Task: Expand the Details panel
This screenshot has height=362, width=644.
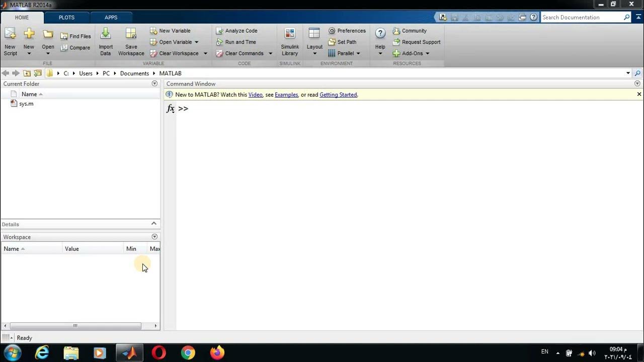Action: pyautogui.click(x=154, y=224)
